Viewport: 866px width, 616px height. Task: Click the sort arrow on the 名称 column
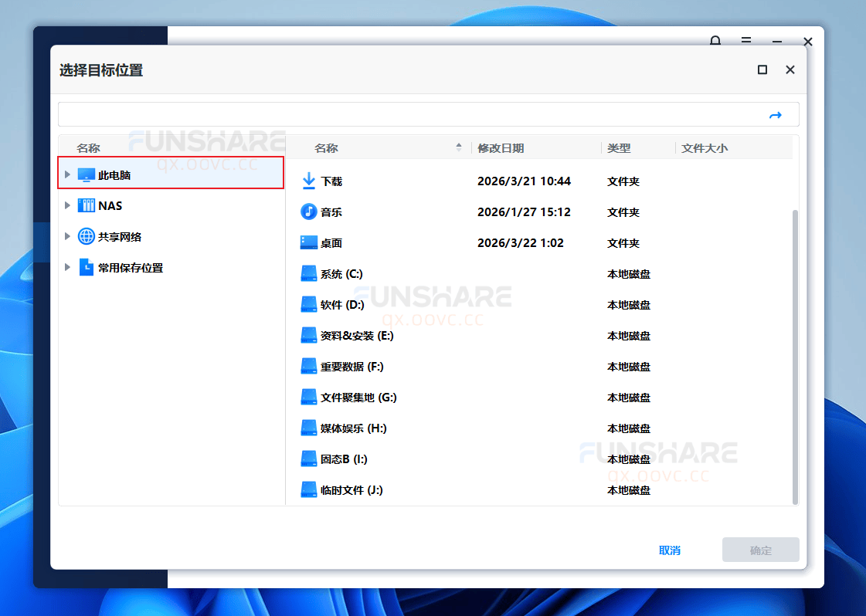(x=459, y=147)
